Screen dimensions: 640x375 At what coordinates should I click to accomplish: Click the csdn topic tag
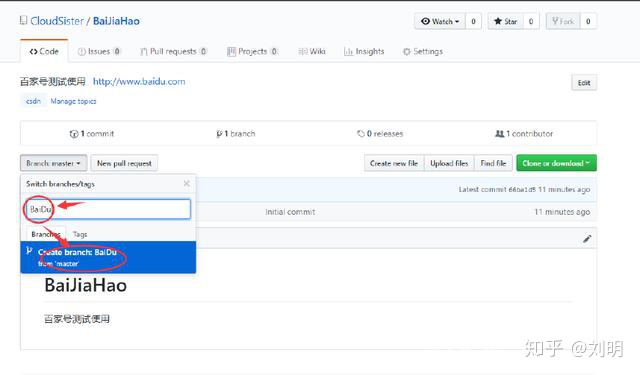pos(33,101)
